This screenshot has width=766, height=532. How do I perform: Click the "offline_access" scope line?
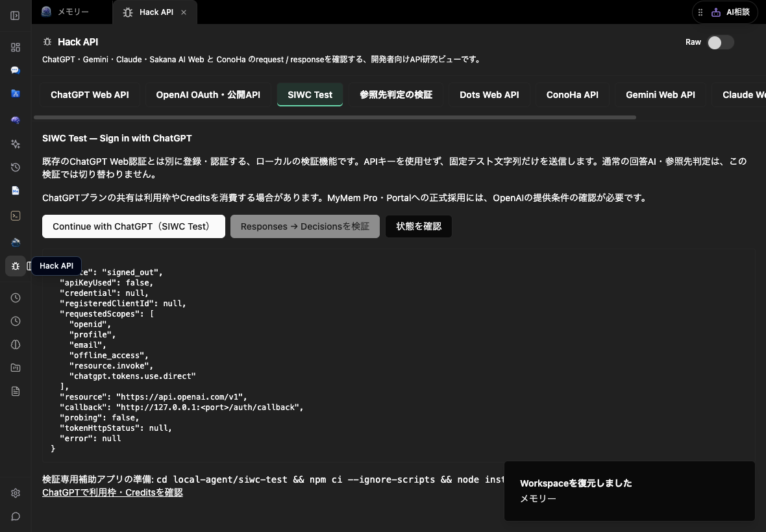pos(108,356)
